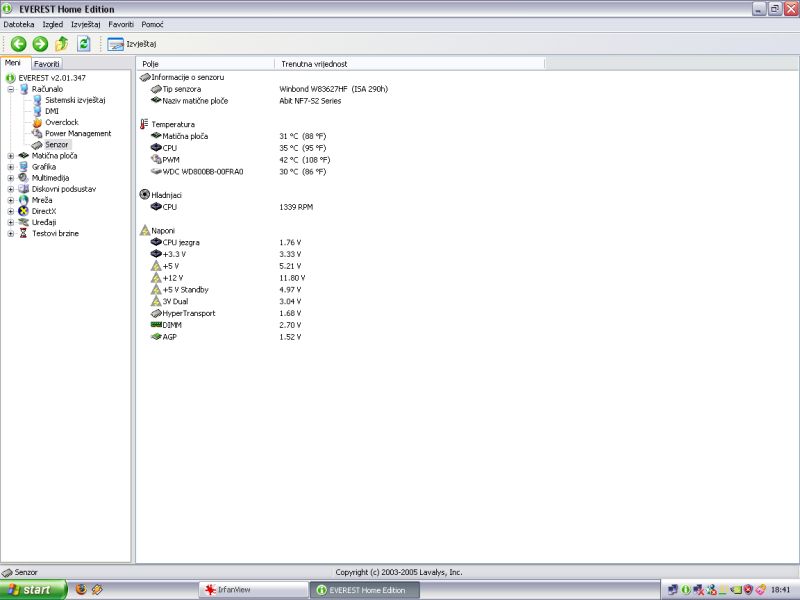Screen dimensions: 800x600
Task: Click the Trenutna vrijednost column header
Action: (x=314, y=64)
